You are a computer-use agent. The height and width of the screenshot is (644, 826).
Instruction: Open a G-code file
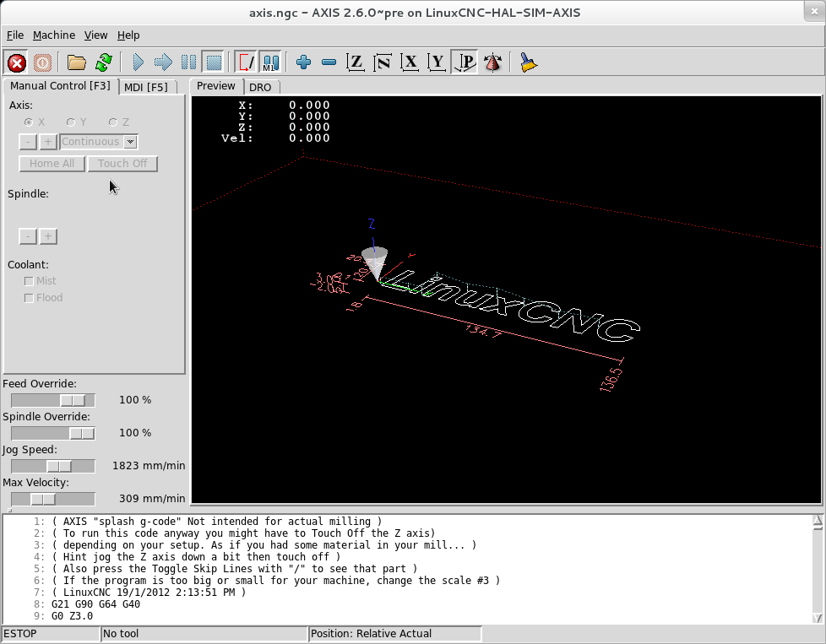tap(76, 62)
